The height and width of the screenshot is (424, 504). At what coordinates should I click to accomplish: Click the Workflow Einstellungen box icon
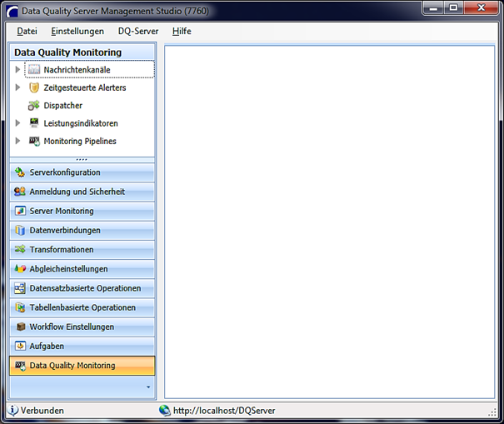21,327
